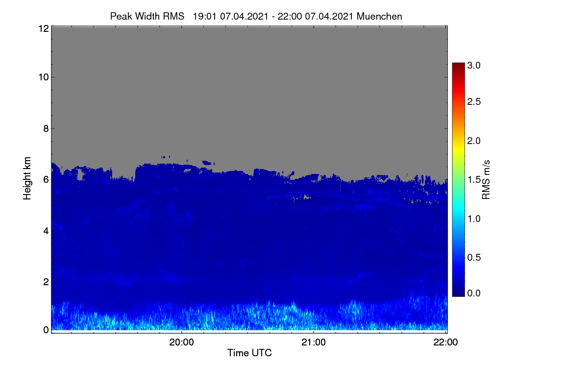Click the '0.0' colorbar tick label

[x=474, y=293]
